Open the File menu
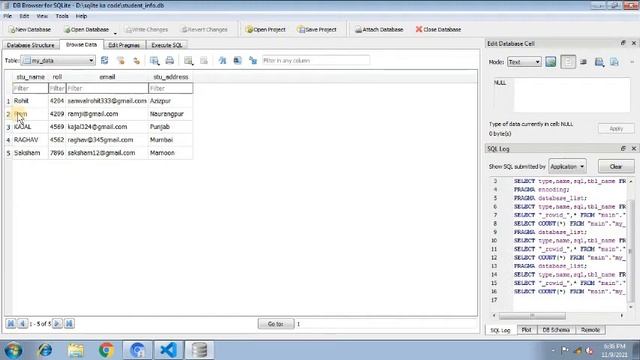This screenshot has height=360, width=640. 8,16
